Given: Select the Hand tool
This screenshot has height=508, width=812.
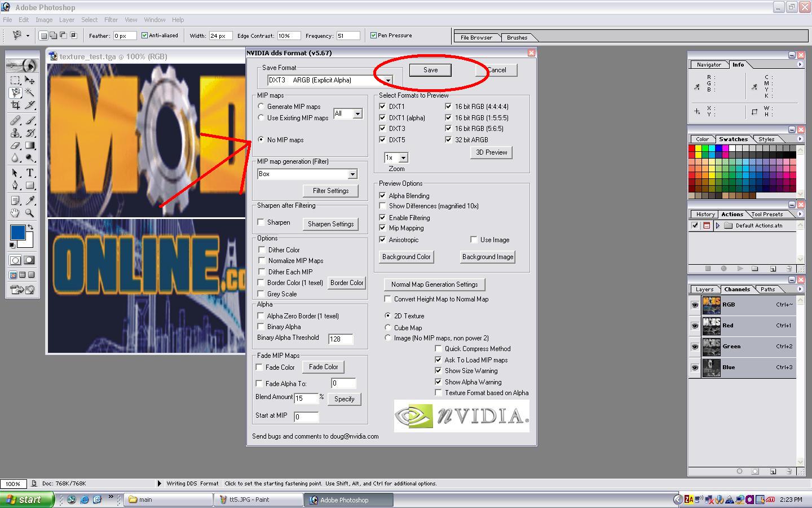Looking at the screenshot, I should (16, 213).
